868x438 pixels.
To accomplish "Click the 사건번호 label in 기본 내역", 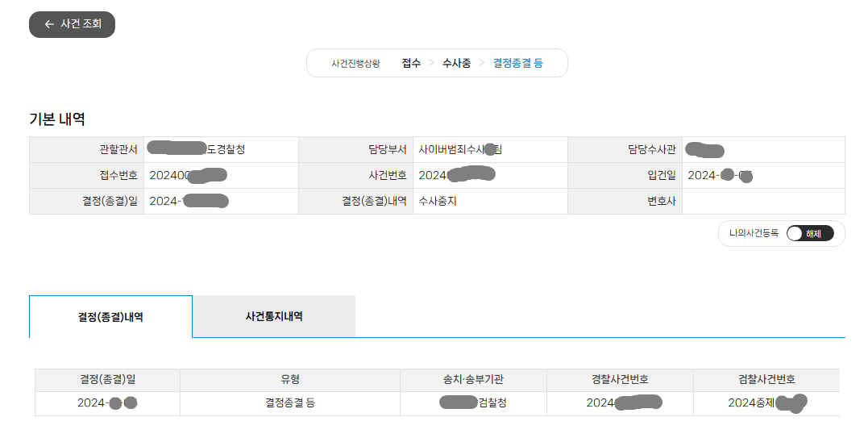I will 388,176.
